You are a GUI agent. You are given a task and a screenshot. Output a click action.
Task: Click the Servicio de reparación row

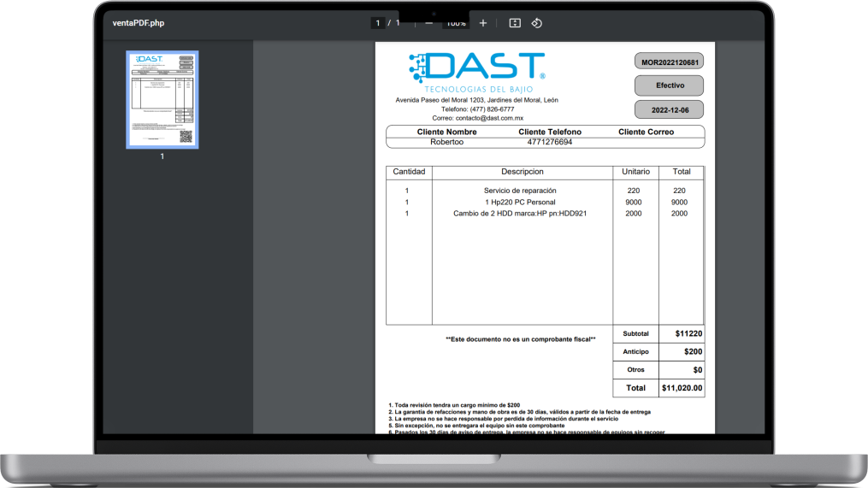pyautogui.click(x=546, y=191)
